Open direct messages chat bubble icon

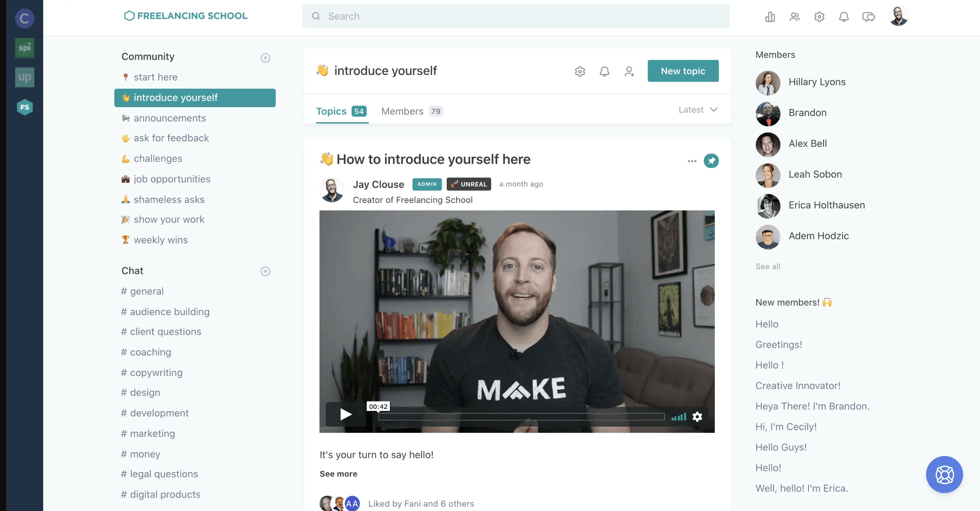click(868, 16)
